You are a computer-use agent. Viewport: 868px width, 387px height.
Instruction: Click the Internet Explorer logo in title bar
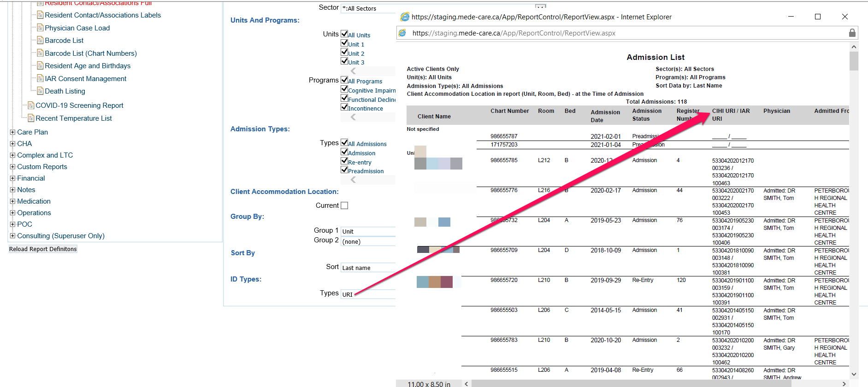(404, 17)
